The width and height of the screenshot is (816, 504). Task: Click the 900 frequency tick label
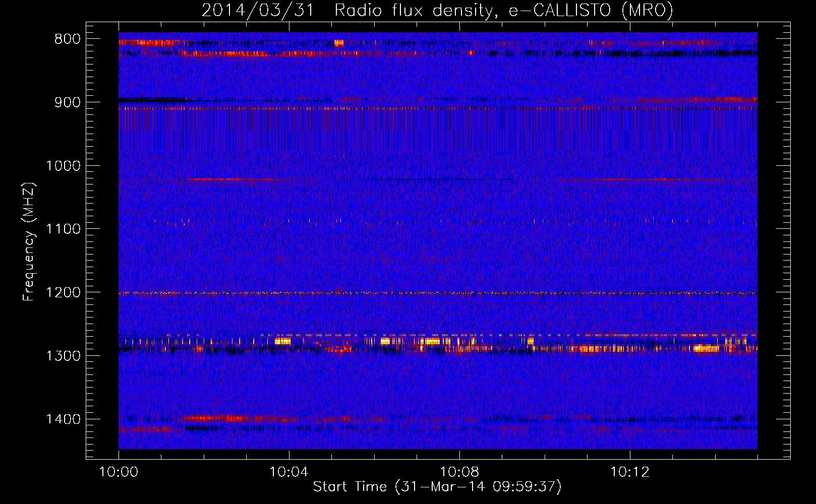tap(68, 102)
